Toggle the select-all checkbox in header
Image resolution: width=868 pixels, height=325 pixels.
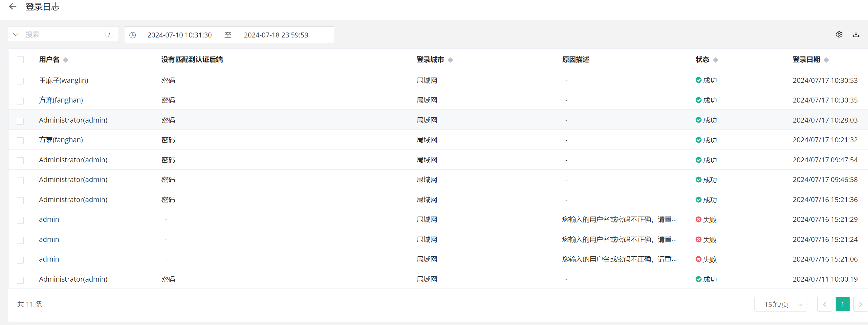20,60
